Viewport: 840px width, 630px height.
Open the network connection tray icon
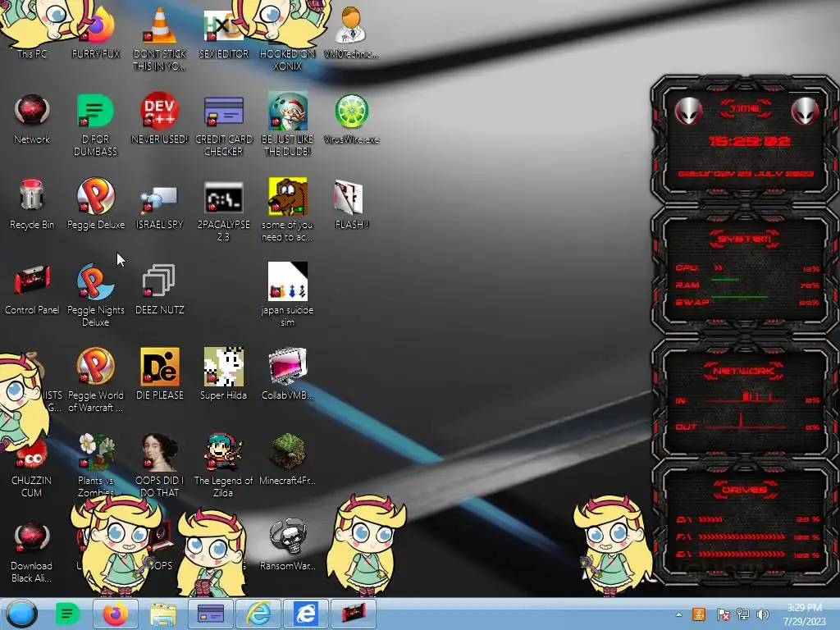pos(743,614)
